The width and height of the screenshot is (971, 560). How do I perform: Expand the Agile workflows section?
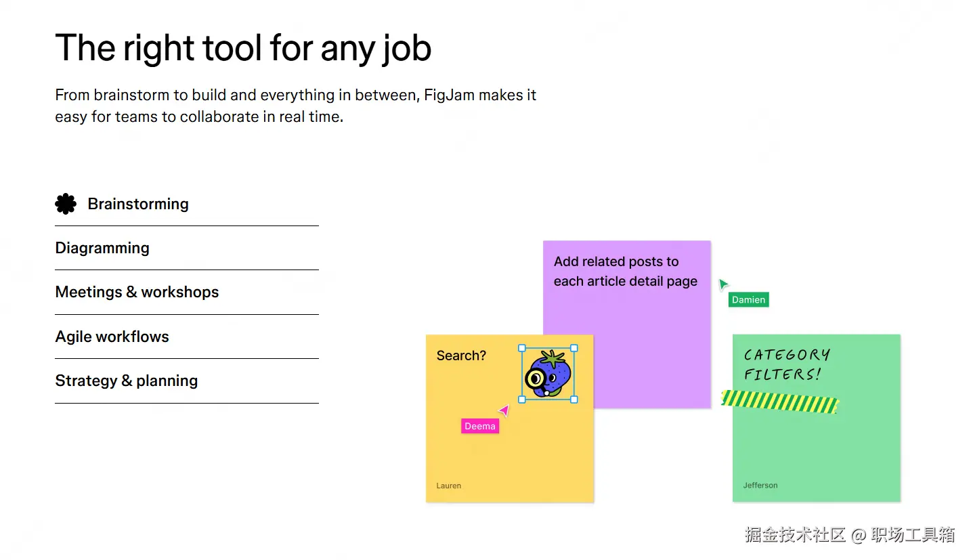112,337
